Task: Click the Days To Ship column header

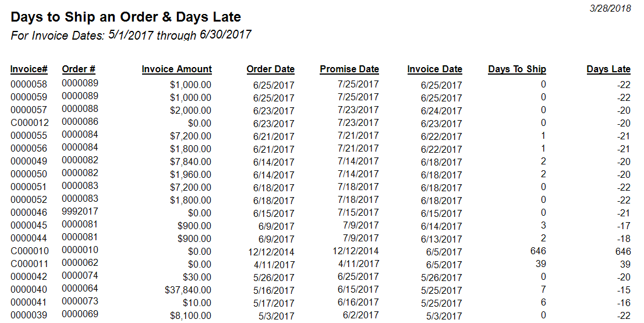Action: click(x=516, y=70)
